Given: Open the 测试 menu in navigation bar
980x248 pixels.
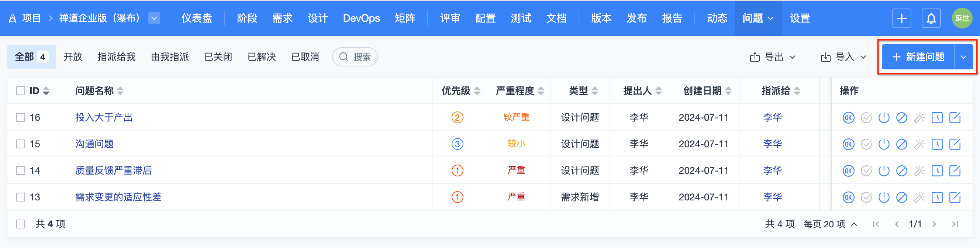Looking at the screenshot, I should (x=520, y=18).
